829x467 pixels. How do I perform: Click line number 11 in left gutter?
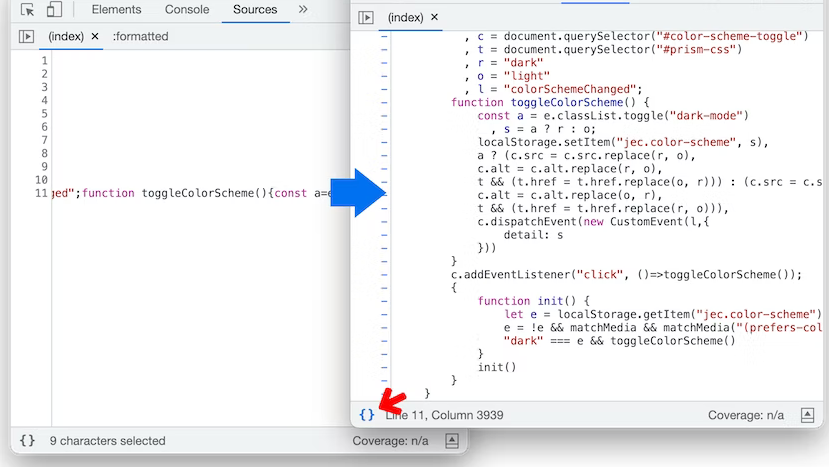(41, 193)
